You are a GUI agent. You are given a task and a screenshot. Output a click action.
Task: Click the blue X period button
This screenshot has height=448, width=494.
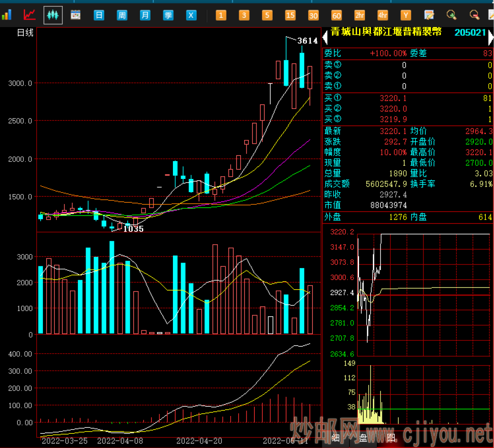[191, 15]
